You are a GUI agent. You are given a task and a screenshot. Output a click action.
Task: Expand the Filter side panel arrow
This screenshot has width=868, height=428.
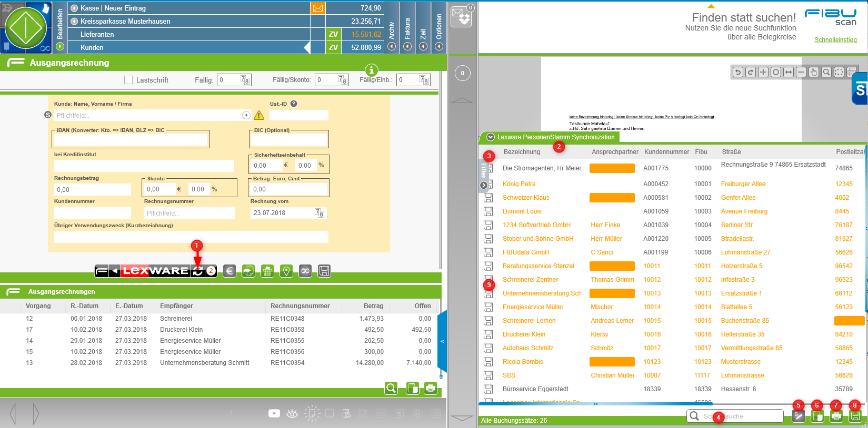click(484, 185)
